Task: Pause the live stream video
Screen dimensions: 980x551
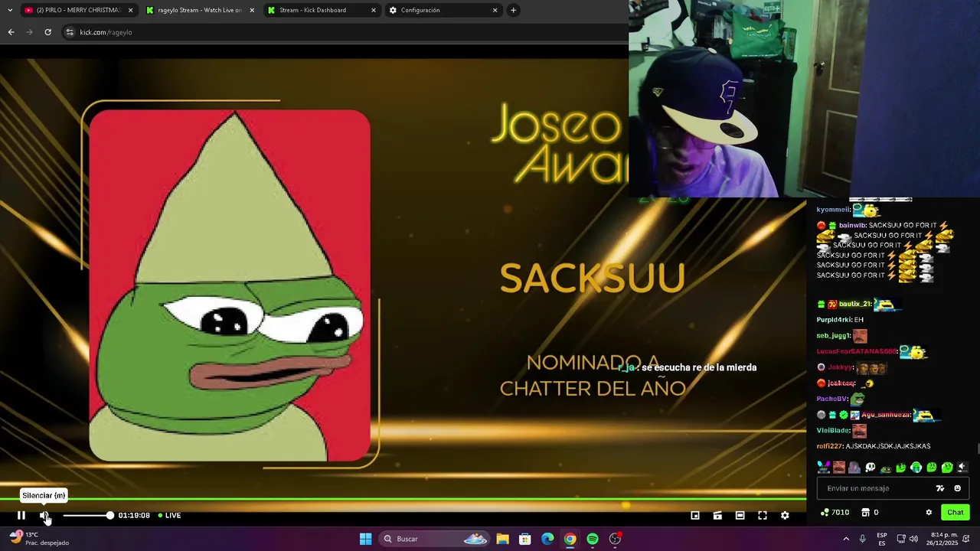Action: click(x=21, y=516)
